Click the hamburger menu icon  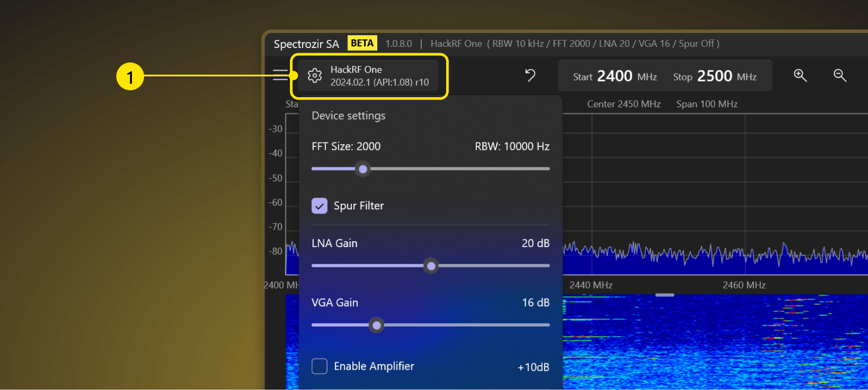(280, 75)
